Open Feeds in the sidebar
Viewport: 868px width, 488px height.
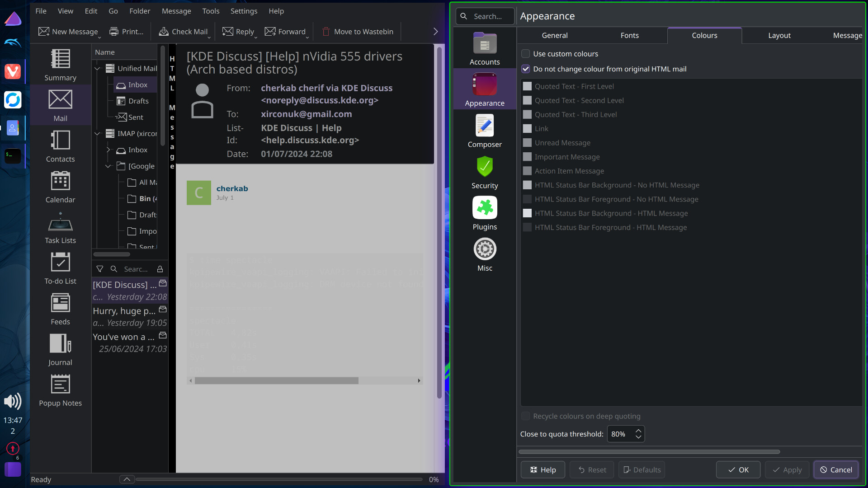60,309
